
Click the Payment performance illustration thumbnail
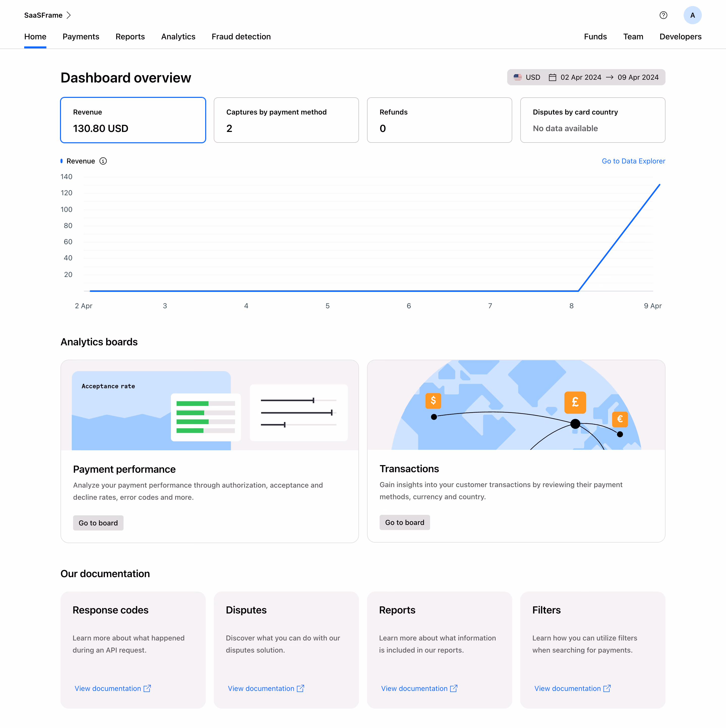click(x=210, y=405)
